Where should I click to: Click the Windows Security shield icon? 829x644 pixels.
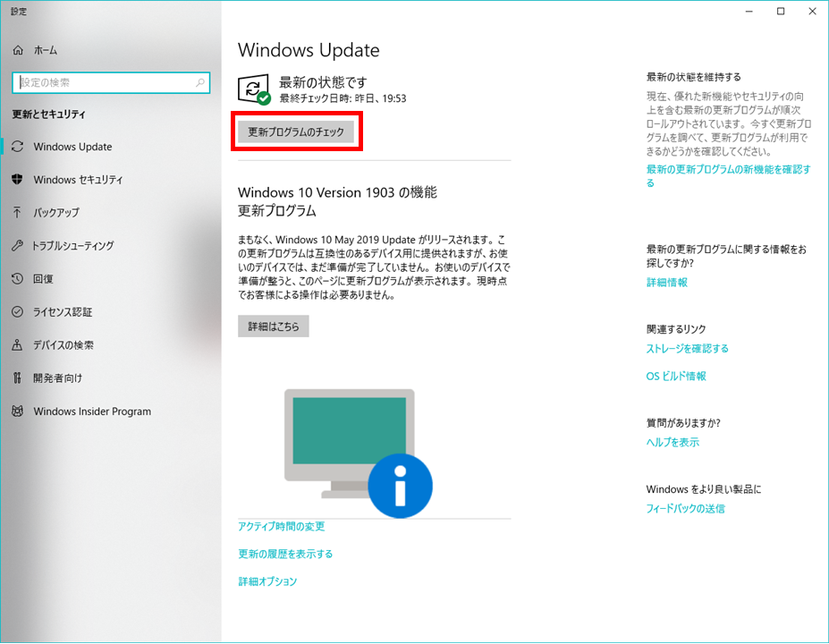click(18, 179)
